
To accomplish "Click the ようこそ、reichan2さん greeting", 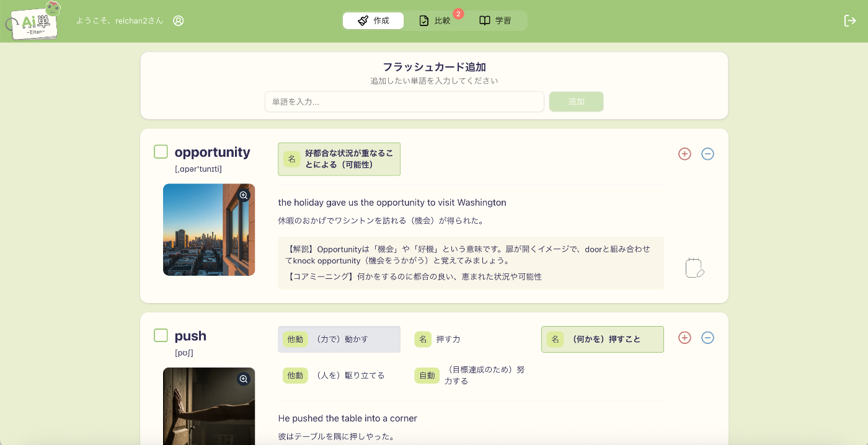I will click(x=120, y=20).
